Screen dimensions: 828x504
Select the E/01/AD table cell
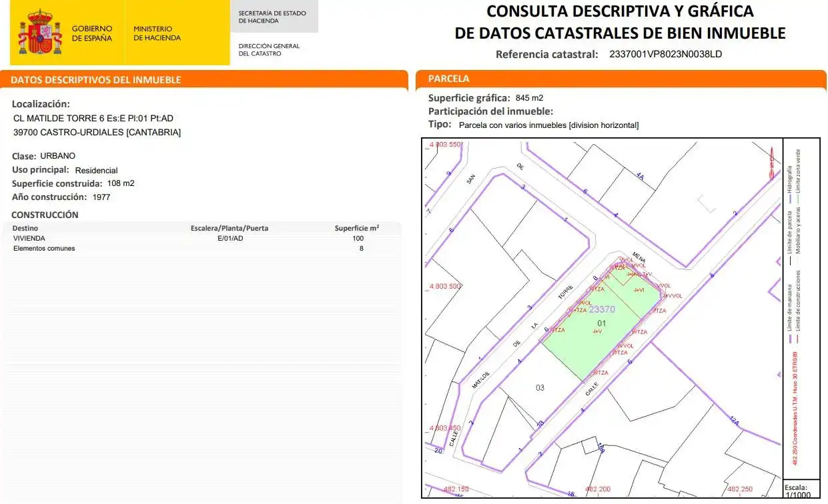pos(230,238)
